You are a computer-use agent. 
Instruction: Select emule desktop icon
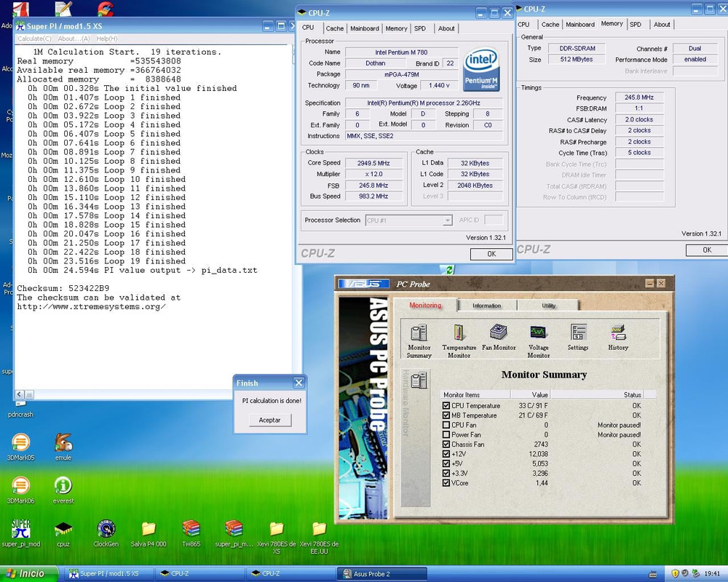point(63,447)
